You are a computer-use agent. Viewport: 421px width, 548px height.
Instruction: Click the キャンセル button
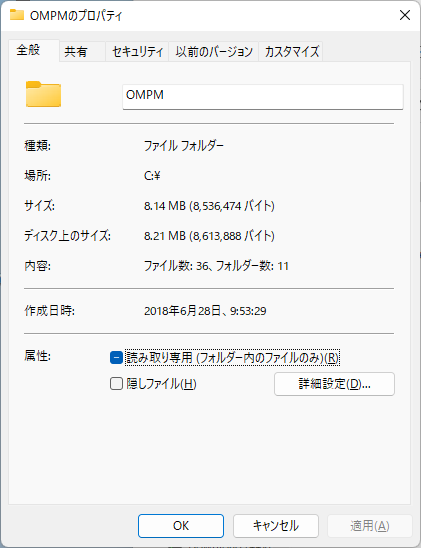coord(276,526)
